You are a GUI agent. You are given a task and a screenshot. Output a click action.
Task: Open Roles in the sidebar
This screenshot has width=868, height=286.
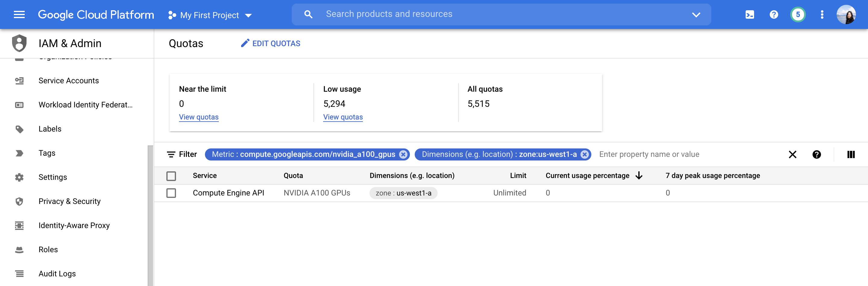click(48, 249)
